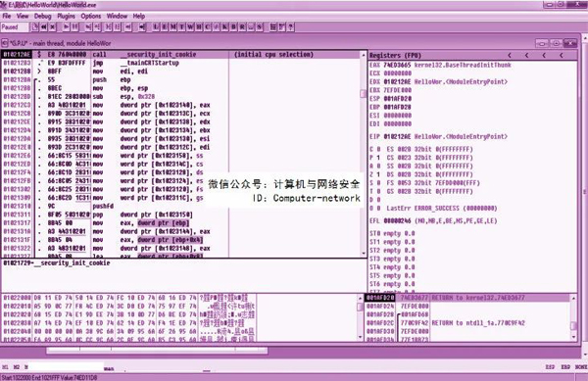588x381 pixels.
Task: Click the EBP button in bottom bar
Action: click(x=565, y=366)
